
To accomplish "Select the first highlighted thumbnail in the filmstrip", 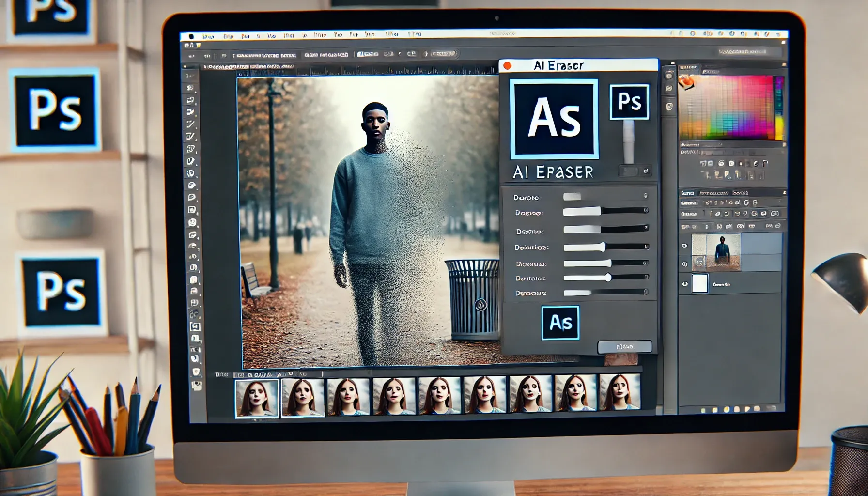I will pyautogui.click(x=257, y=398).
